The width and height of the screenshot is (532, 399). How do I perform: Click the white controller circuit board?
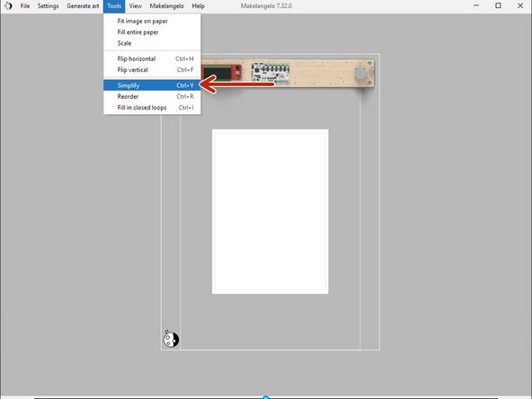click(270, 73)
